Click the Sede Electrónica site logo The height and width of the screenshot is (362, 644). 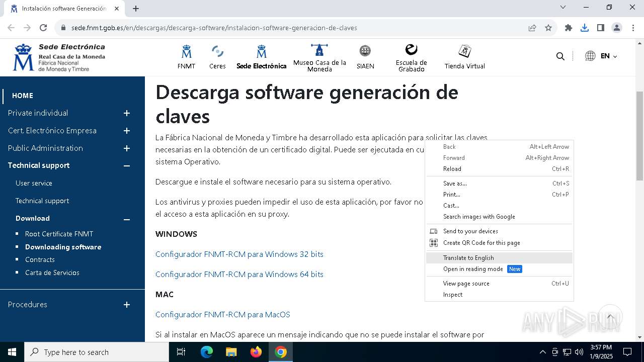click(59, 58)
